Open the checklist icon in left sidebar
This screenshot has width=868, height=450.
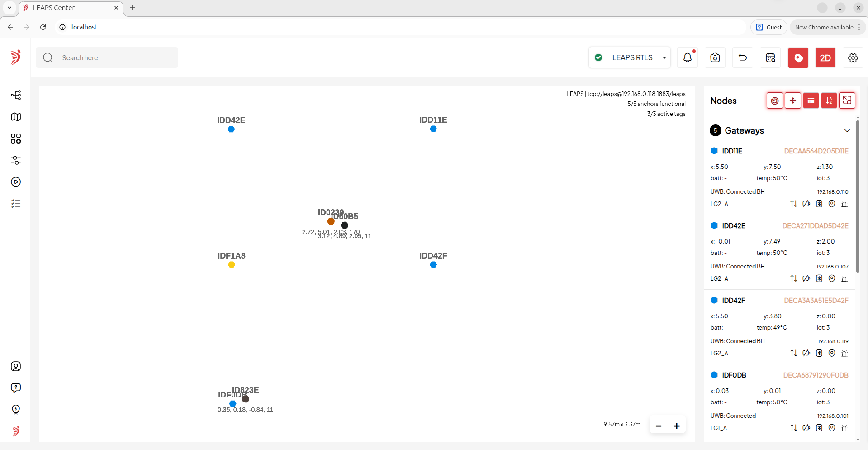tap(16, 204)
